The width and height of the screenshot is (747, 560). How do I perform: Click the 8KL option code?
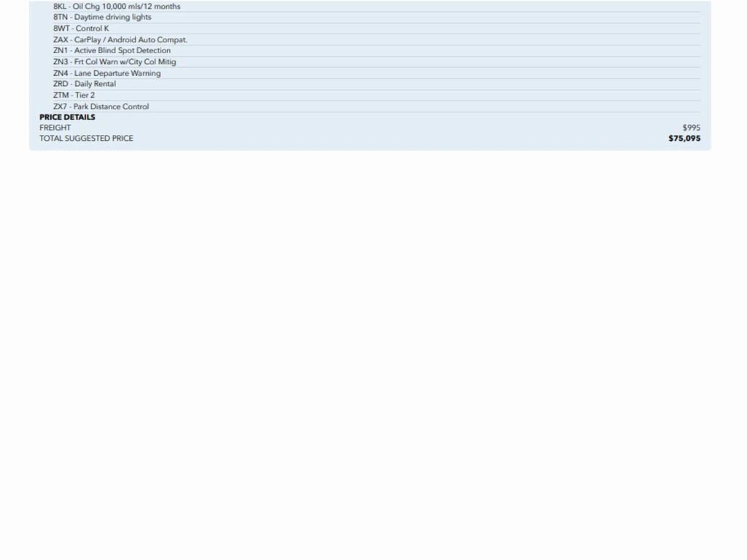pos(60,7)
